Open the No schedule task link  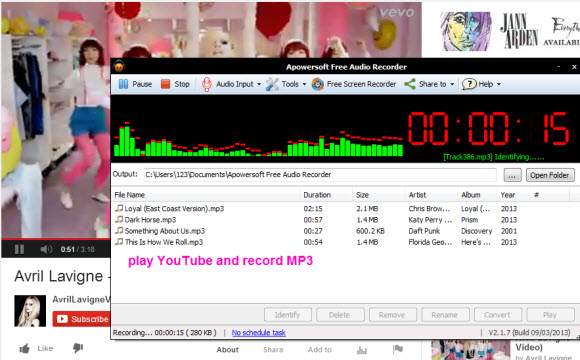(x=259, y=333)
